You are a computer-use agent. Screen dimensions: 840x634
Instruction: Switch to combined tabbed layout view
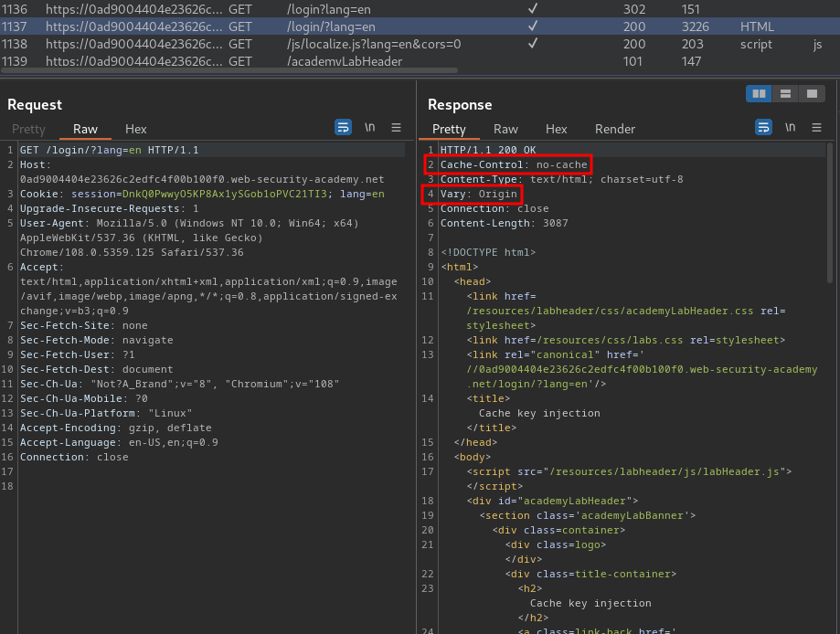pos(813,94)
